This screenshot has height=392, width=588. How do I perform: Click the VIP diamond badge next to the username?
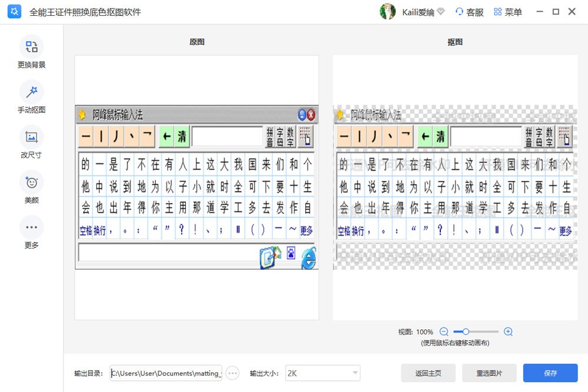coord(441,12)
